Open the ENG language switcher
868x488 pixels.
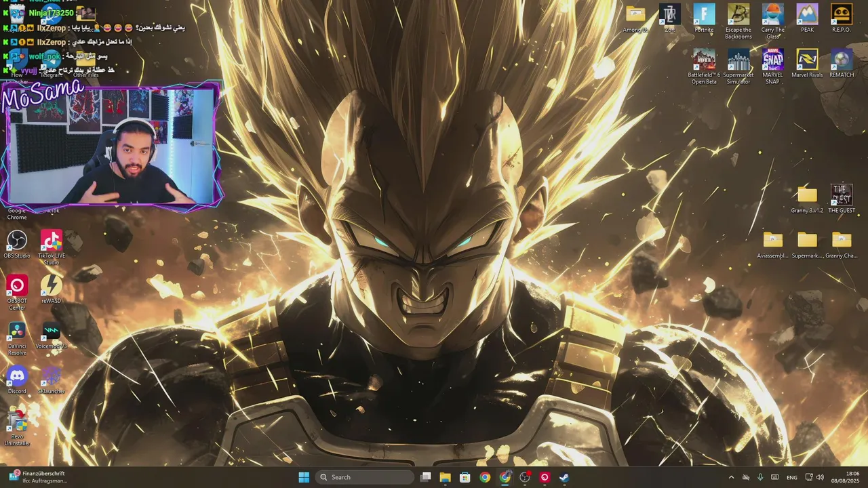pyautogui.click(x=792, y=477)
